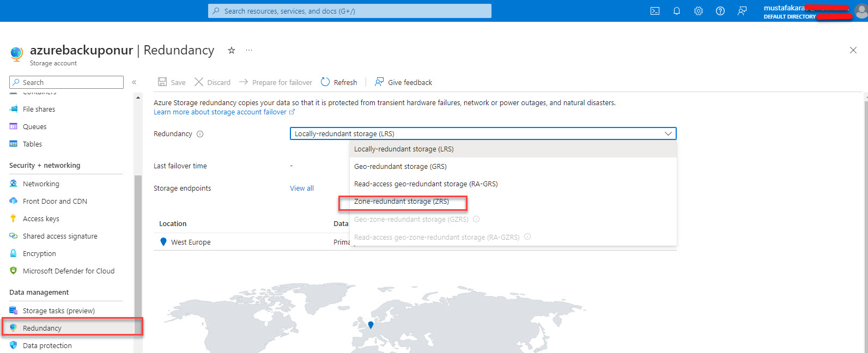The width and height of the screenshot is (868, 353).
Task: Click View all storage endpoints link
Action: pyautogui.click(x=302, y=188)
